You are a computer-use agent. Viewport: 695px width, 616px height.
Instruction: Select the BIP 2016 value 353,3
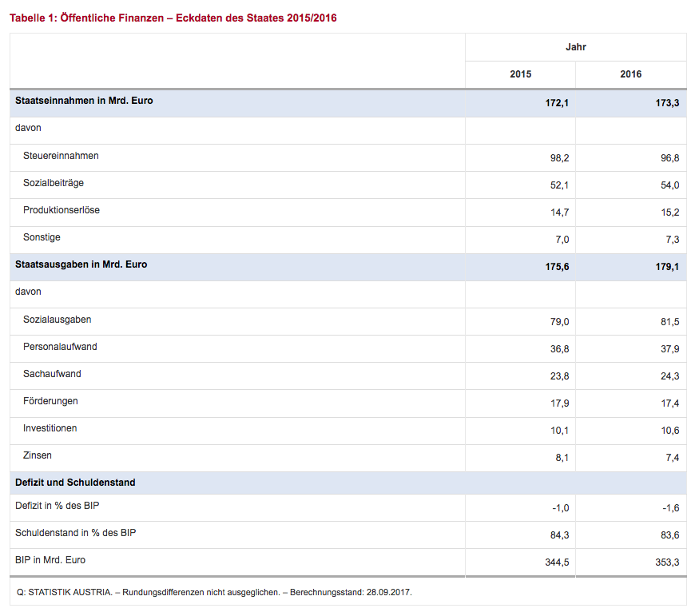tap(667, 562)
